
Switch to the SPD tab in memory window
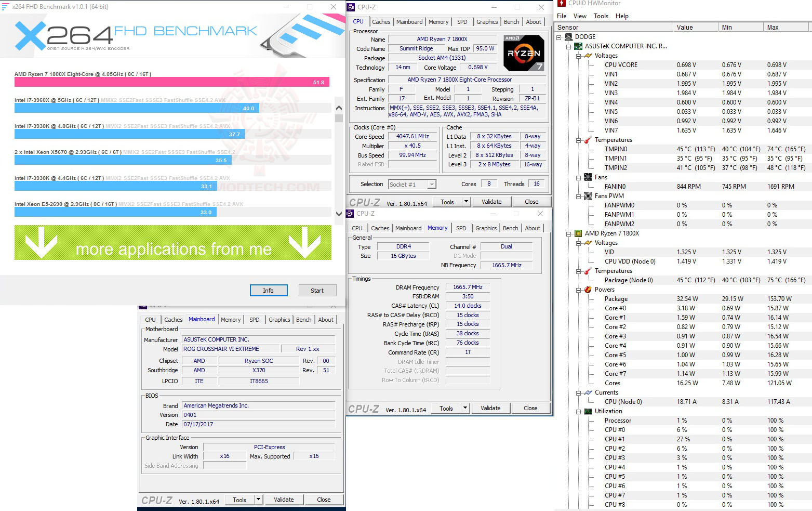click(461, 228)
